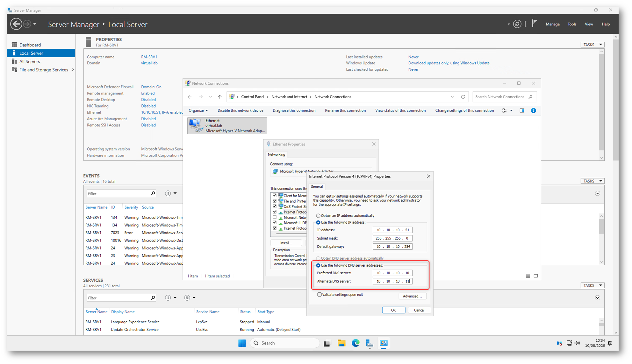Select Obtain an IP address automatically
This screenshot has height=364, width=632.
pos(318,216)
